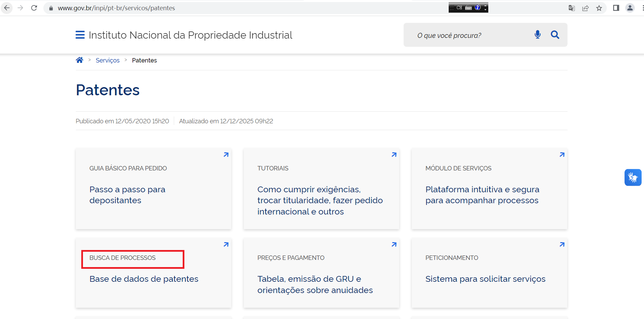
Task: Open 'Base de dados de patentes' search
Action: coord(144,279)
